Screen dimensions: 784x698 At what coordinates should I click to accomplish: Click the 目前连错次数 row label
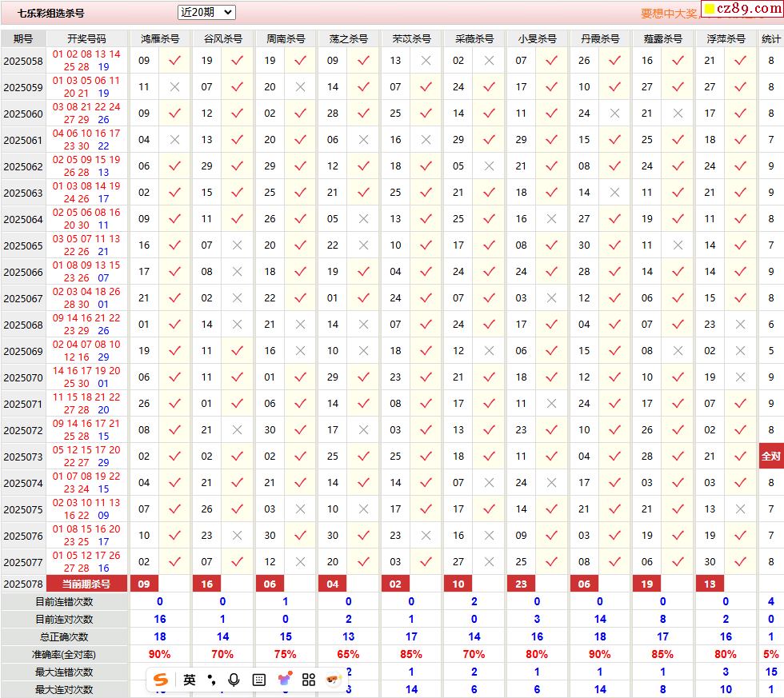point(64,602)
